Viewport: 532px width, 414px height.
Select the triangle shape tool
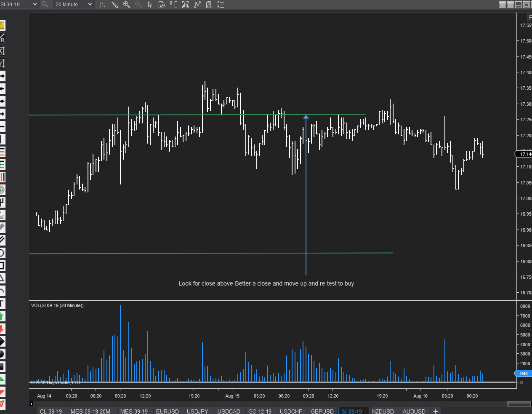pos(2,278)
